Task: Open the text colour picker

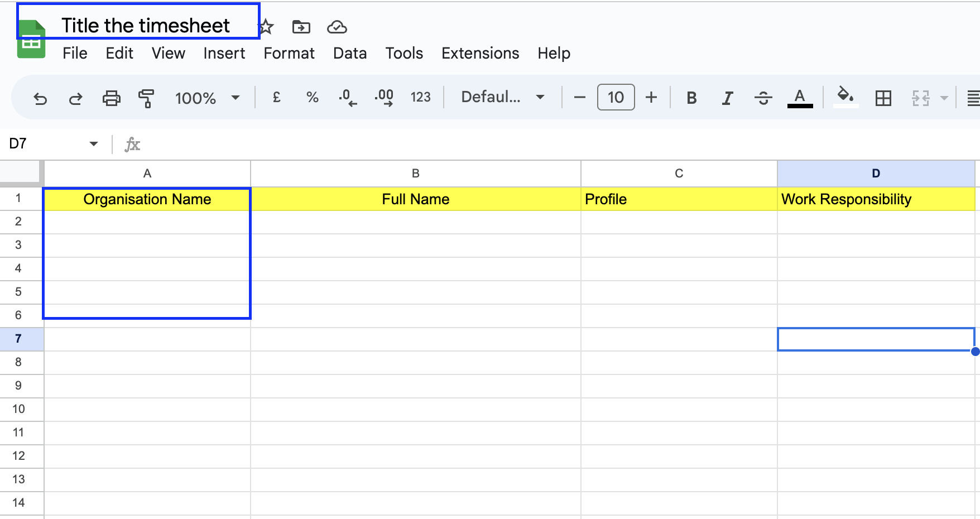Action: (x=800, y=98)
